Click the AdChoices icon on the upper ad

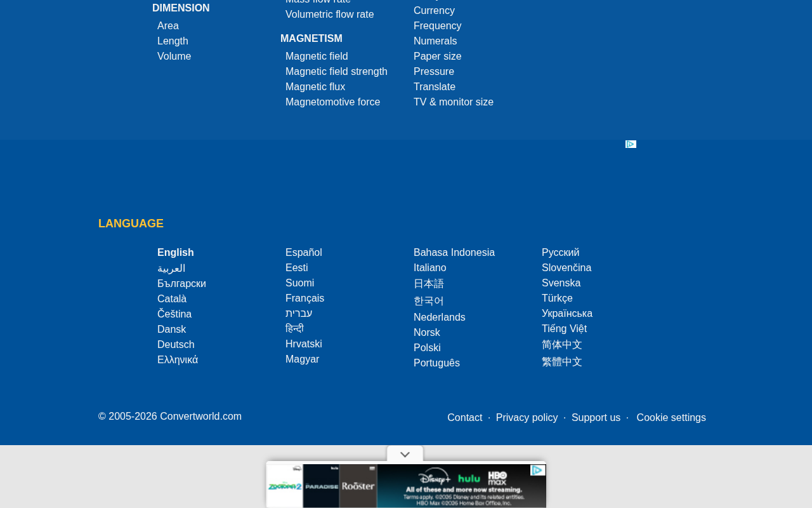coord(631,144)
